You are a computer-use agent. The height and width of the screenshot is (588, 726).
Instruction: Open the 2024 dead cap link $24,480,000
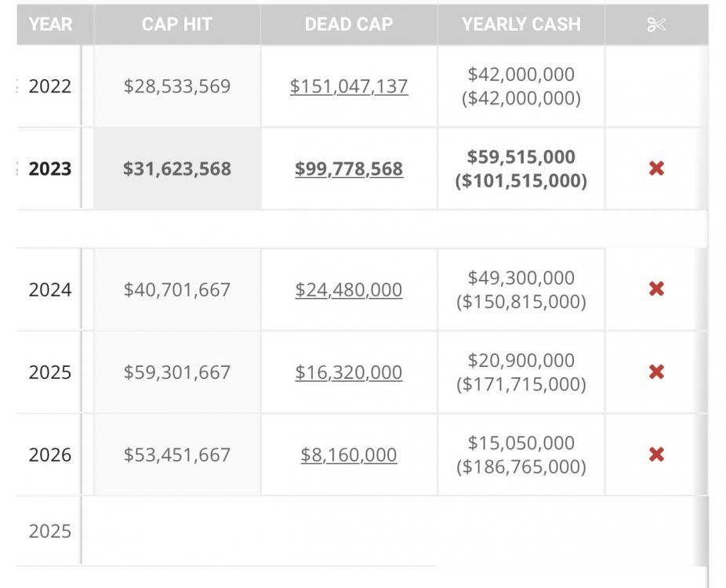pyautogui.click(x=349, y=290)
